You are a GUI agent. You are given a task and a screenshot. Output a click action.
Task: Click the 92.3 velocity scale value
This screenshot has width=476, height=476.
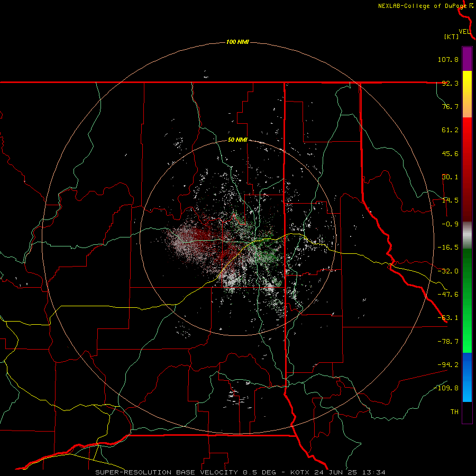450,83
